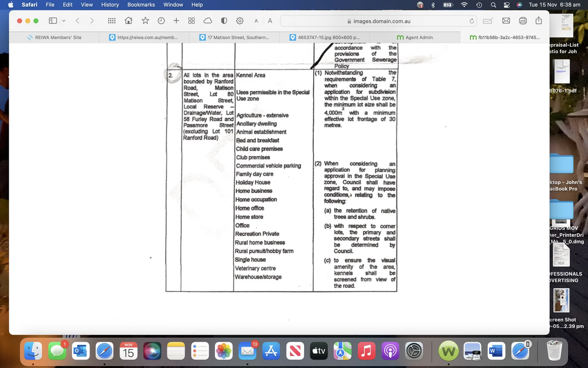Open the Screen Shot desktop thumbnail

[561, 301]
